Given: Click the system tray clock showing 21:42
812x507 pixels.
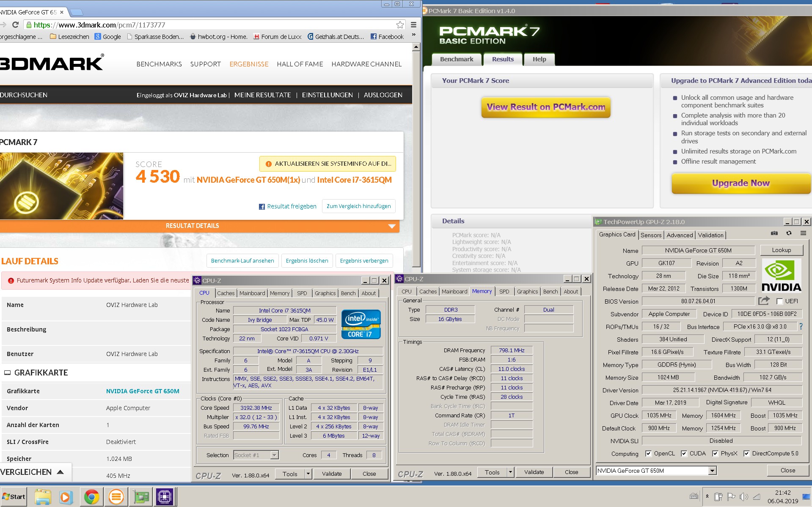Looking at the screenshot, I should point(782,493).
